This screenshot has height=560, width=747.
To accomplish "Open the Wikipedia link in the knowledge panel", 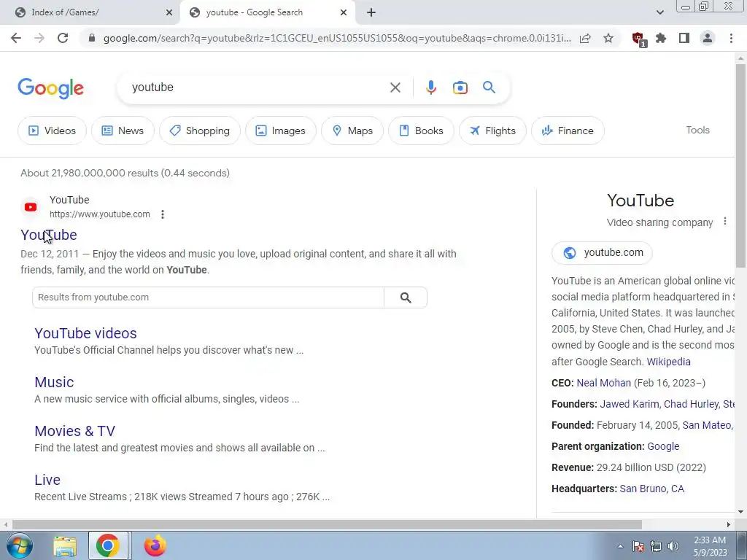I will (668, 362).
